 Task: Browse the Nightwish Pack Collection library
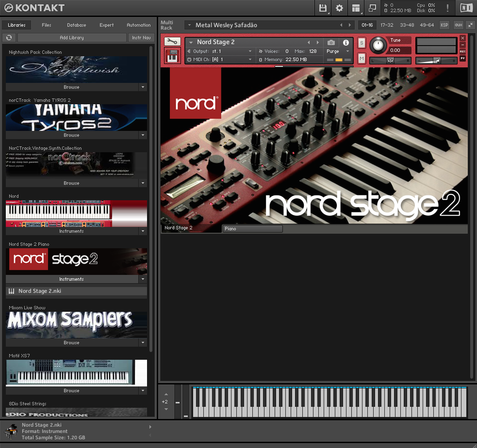(72, 87)
